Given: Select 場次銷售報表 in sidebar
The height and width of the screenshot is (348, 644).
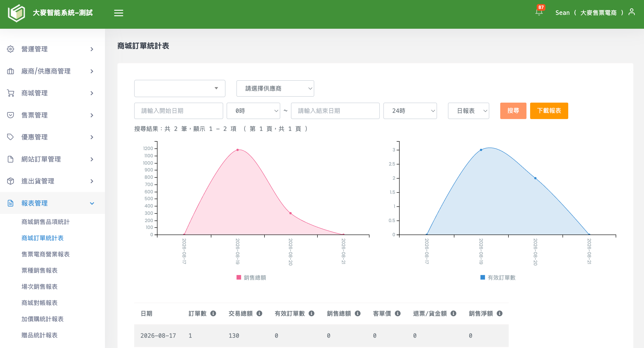Looking at the screenshot, I should click(x=39, y=287).
